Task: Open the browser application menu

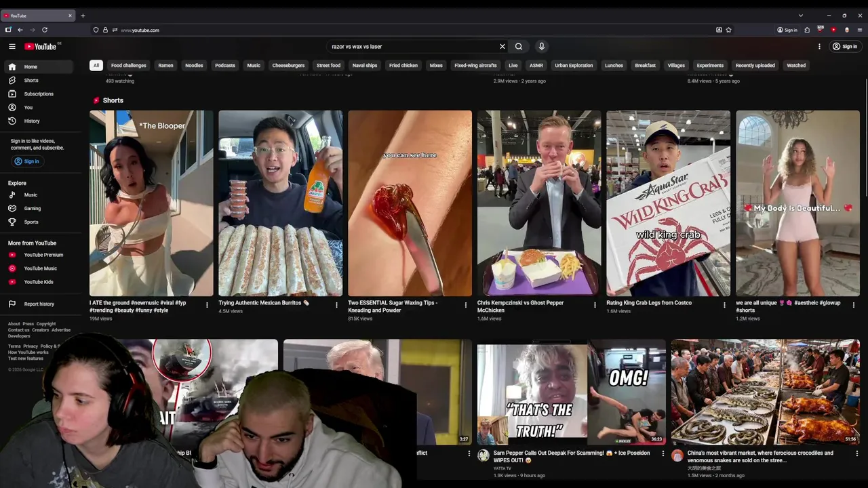Action: pos(860,30)
